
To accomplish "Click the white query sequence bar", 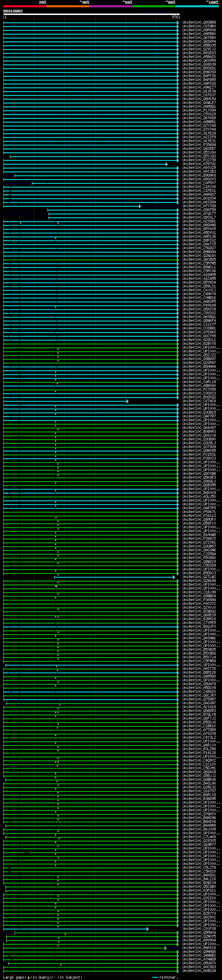I will [92, 14].
